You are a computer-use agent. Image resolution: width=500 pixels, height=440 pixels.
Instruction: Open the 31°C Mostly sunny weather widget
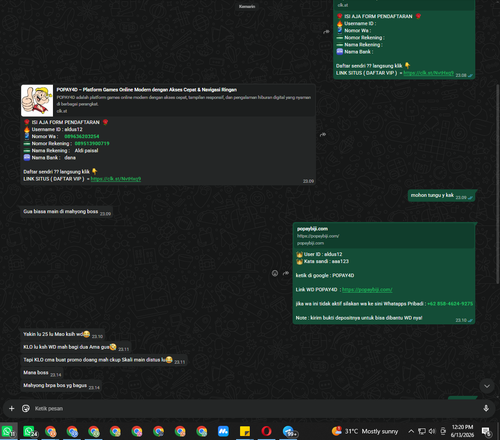pos(365,431)
